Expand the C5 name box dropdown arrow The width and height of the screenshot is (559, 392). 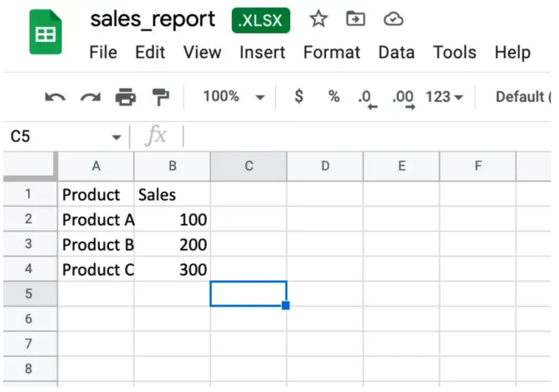pos(116,137)
